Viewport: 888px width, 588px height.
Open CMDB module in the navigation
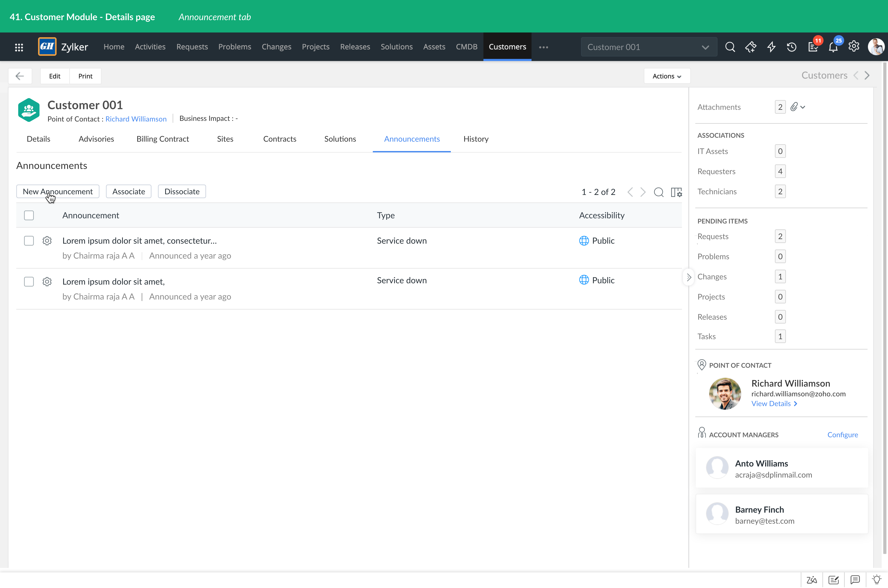coord(467,47)
